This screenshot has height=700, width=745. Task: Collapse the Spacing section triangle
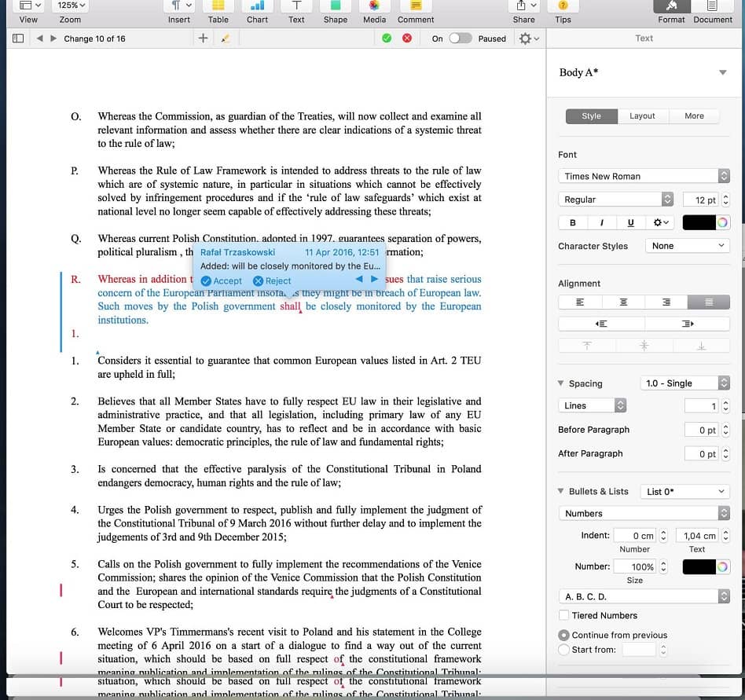click(x=560, y=383)
